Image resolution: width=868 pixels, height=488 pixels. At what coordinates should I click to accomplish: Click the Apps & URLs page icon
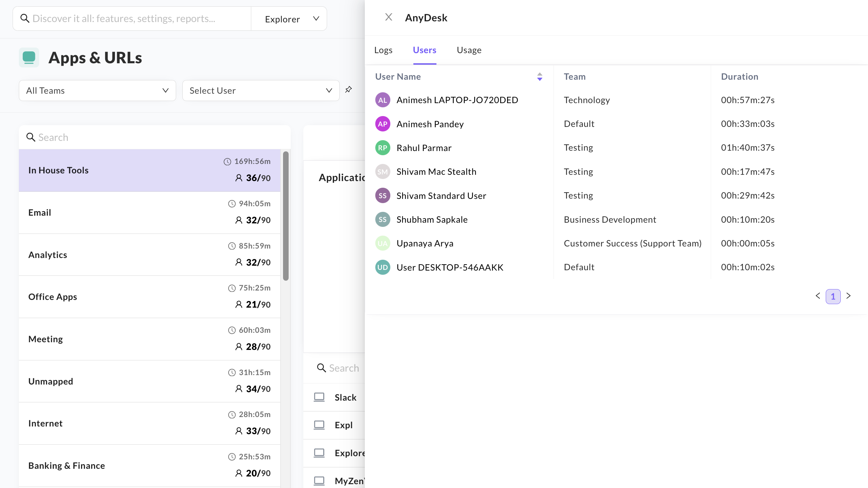[29, 57]
